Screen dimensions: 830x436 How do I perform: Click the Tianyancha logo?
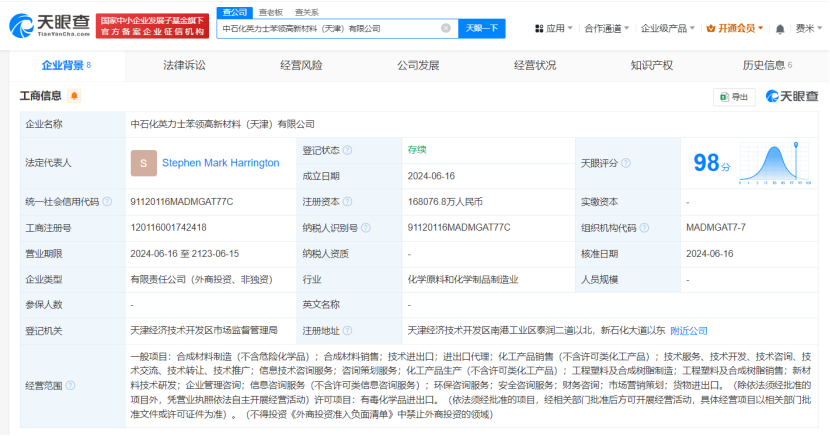[49, 28]
